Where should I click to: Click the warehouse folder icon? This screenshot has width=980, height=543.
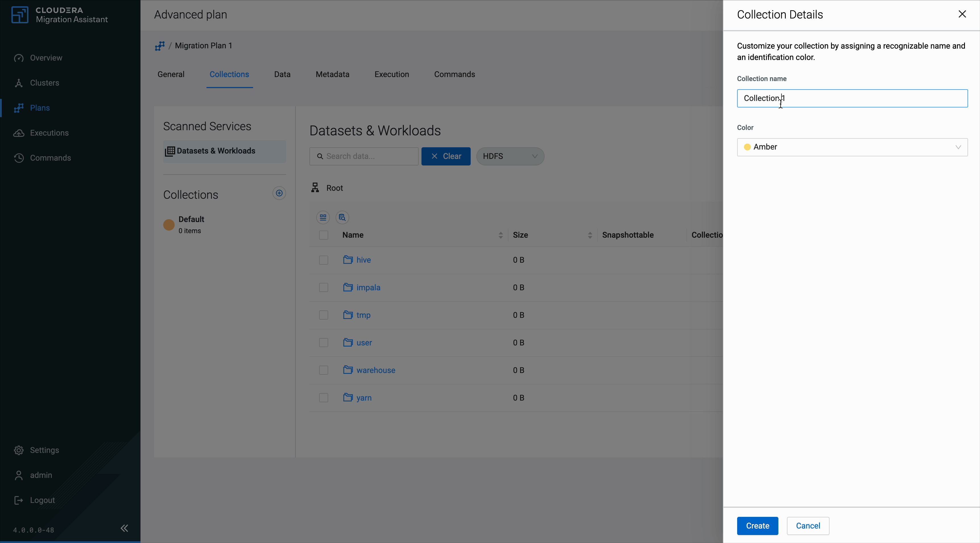click(x=348, y=370)
